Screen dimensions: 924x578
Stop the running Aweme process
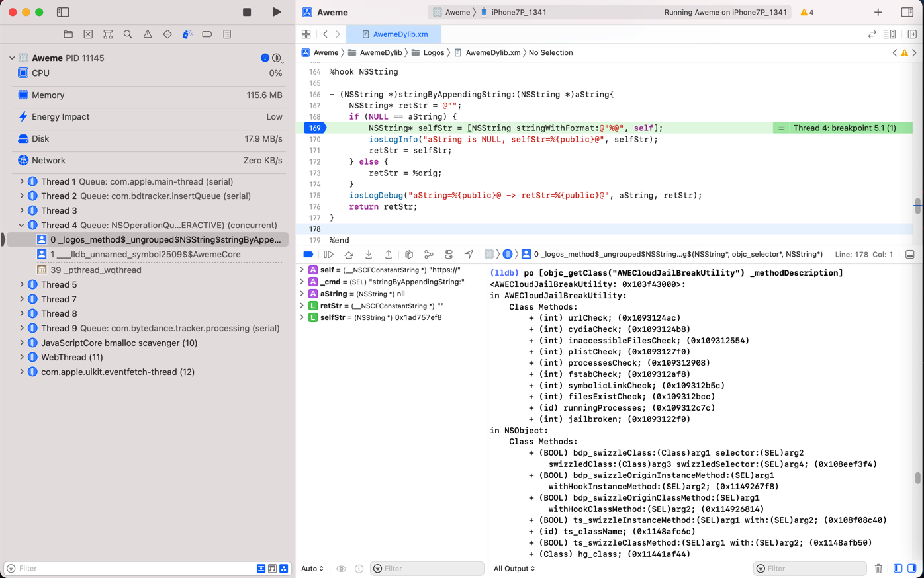click(247, 12)
